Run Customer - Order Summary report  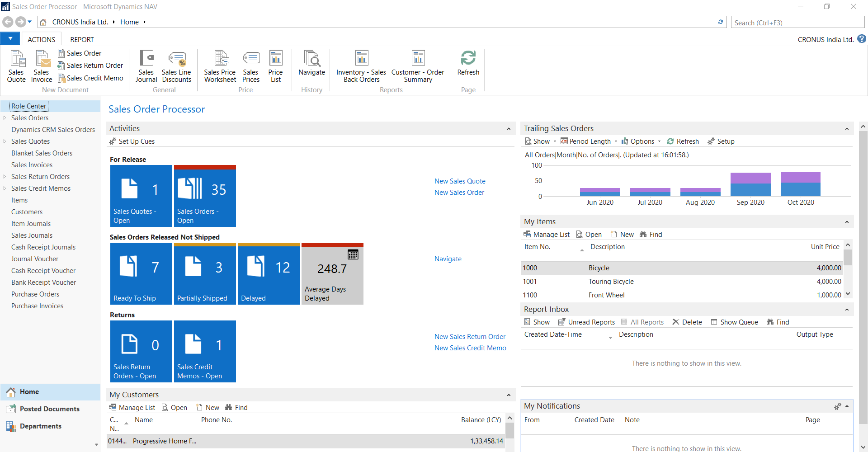pos(418,66)
